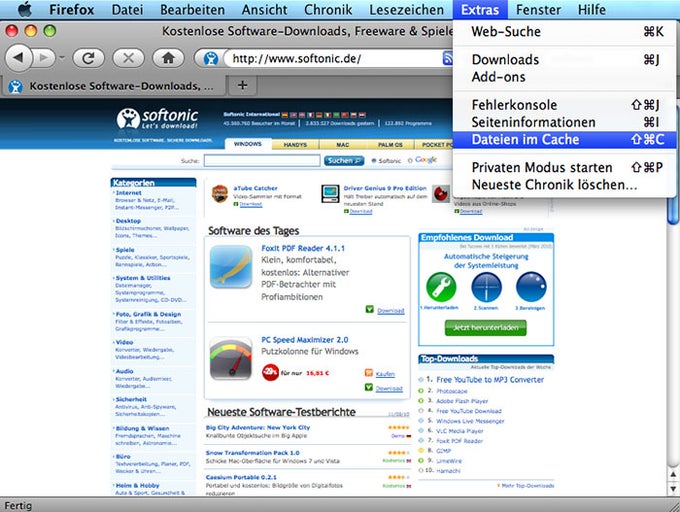This screenshot has height=512, width=680.
Task: Choose Privaten Modus starten
Action: (x=564, y=167)
